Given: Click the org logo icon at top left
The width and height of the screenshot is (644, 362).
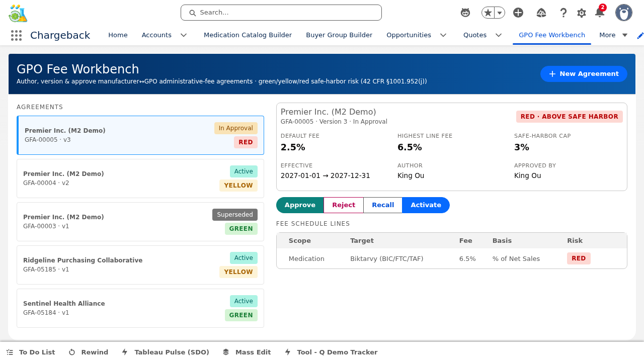Looking at the screenshot, I should (18, 13).
